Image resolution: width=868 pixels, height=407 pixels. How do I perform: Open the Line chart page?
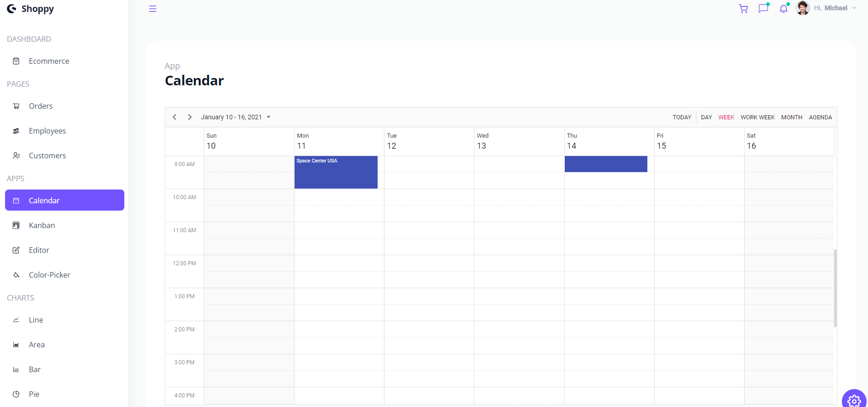pyautogui.click(x=65, y=320)
